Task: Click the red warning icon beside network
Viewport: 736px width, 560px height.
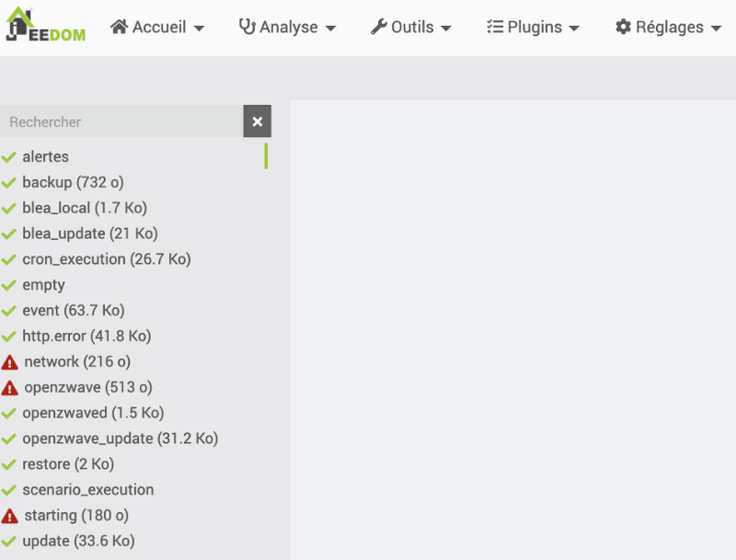Action: click(10, 362)
